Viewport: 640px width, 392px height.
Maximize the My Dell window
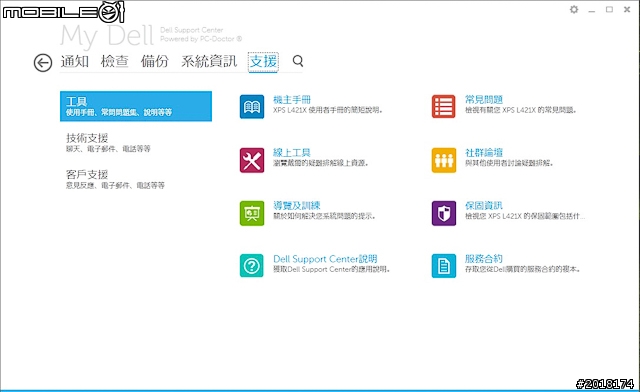click(609, 9)
